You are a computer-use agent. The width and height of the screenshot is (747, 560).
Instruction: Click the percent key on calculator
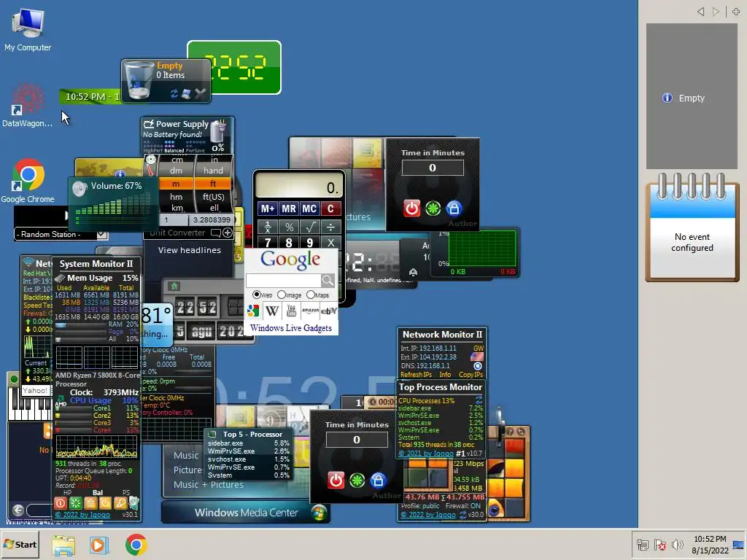click(x=289, y=227)
